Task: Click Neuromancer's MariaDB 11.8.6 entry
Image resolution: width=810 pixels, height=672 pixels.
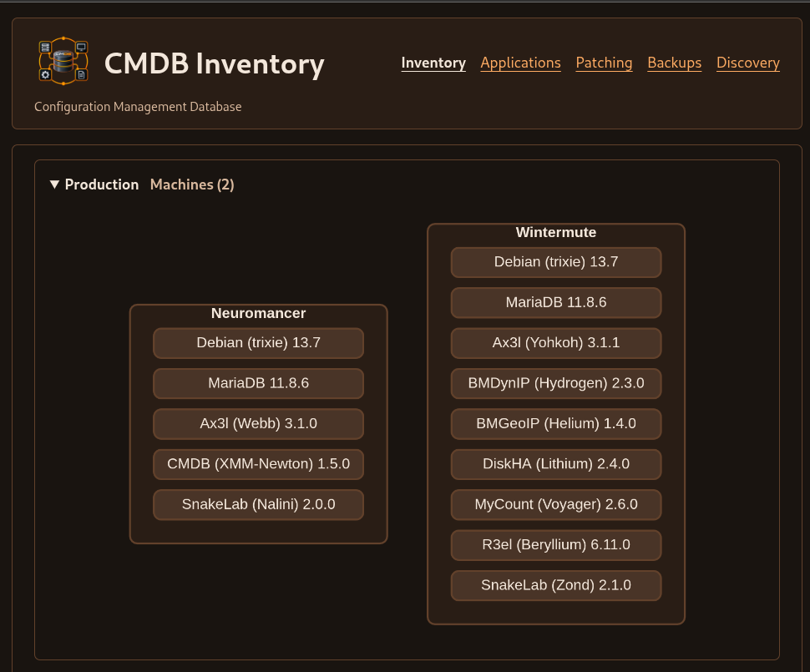Action: pyautogui.click(x=258, y=383)
